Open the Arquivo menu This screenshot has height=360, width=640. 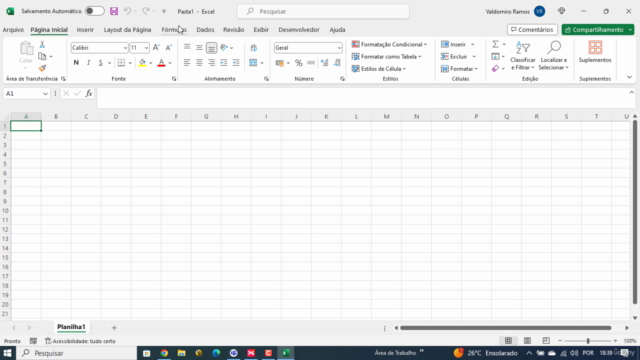(x=13, y=30)
